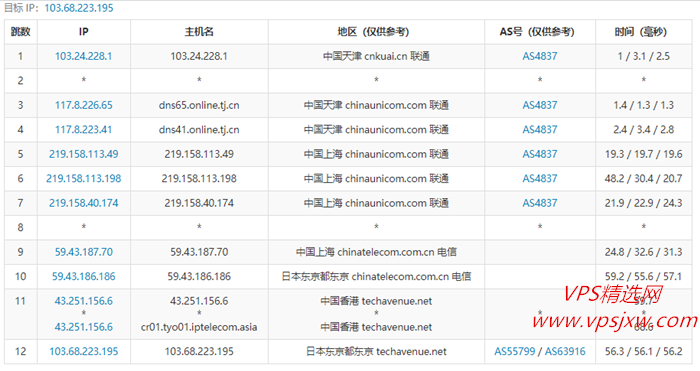Open the AS4837 link in hop 1 row
This screenshot has height=371, width=700.
[x=540, y=56]
